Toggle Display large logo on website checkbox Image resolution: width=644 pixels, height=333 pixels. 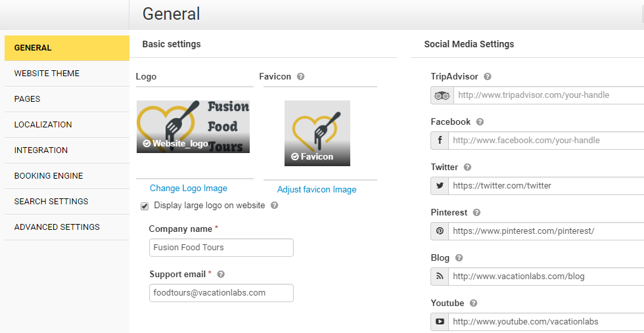pyautogui.click(x=145, y=206)
